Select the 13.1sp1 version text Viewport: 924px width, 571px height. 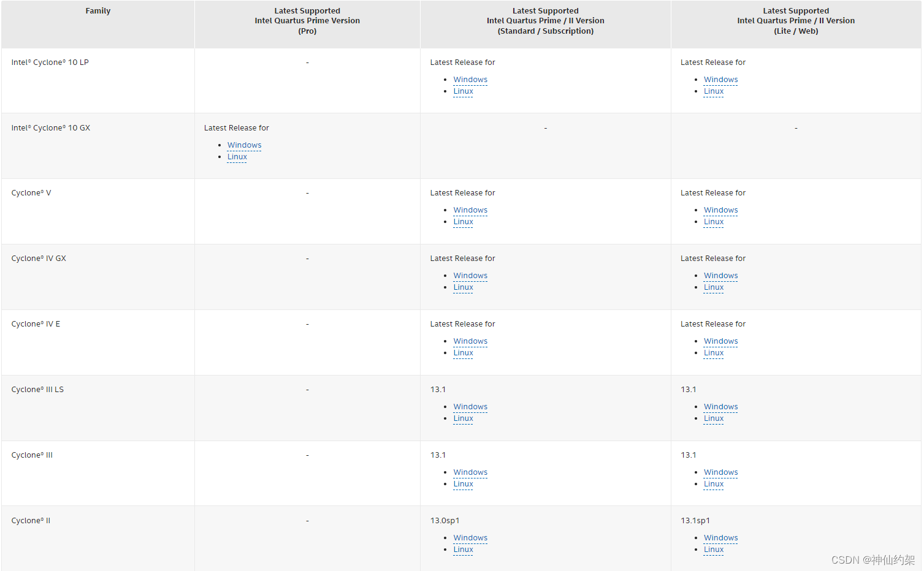pos(695,521)
